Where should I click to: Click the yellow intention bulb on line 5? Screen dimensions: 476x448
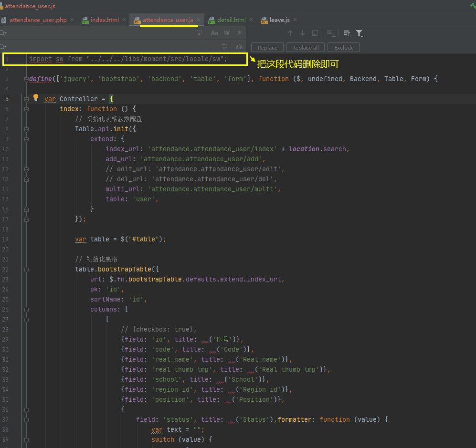pyautogui.click(x=36, y=98)
